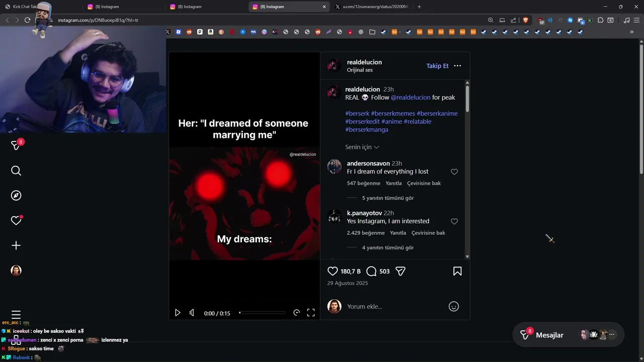Expand '4 yanıtın tümünü gör' replies
Screen dimensions: 644x362
tap(388, 247)
